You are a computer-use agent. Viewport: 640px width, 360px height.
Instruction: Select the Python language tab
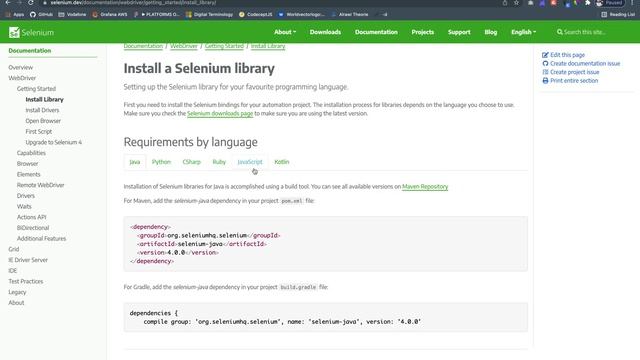tap(161, 162)
